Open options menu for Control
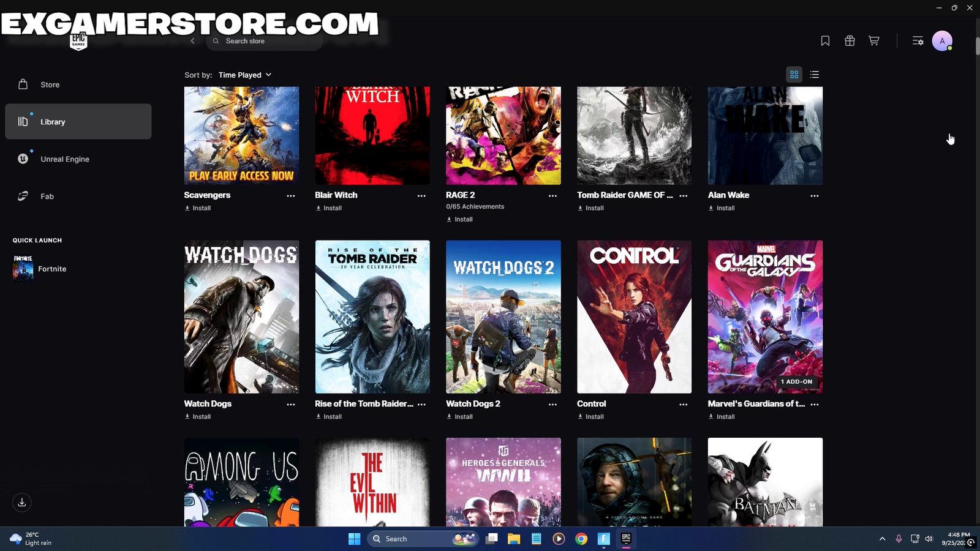The height and width of the screenshot is (551, 980). click(x=683, y=405)
